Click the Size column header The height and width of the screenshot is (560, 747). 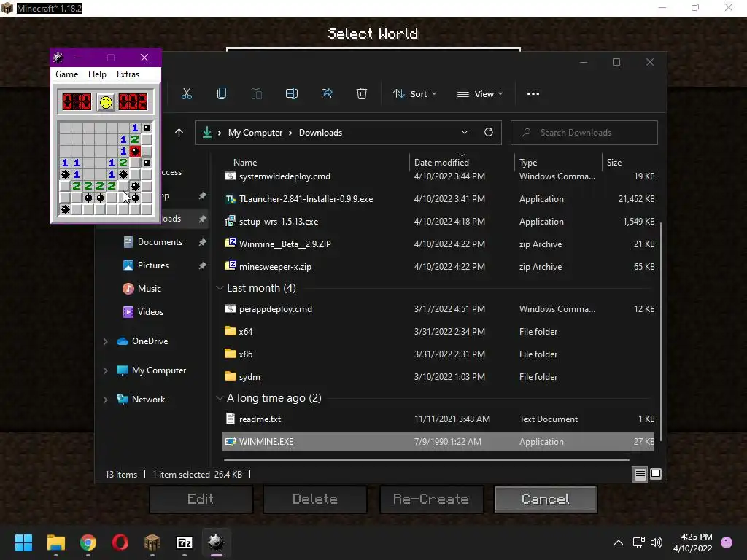click(x=614, y=163)
